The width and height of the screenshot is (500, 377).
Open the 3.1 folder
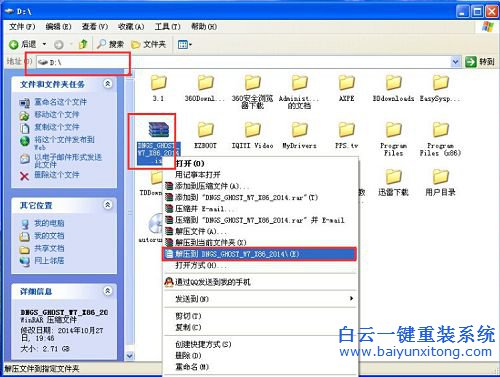point(158,88)
